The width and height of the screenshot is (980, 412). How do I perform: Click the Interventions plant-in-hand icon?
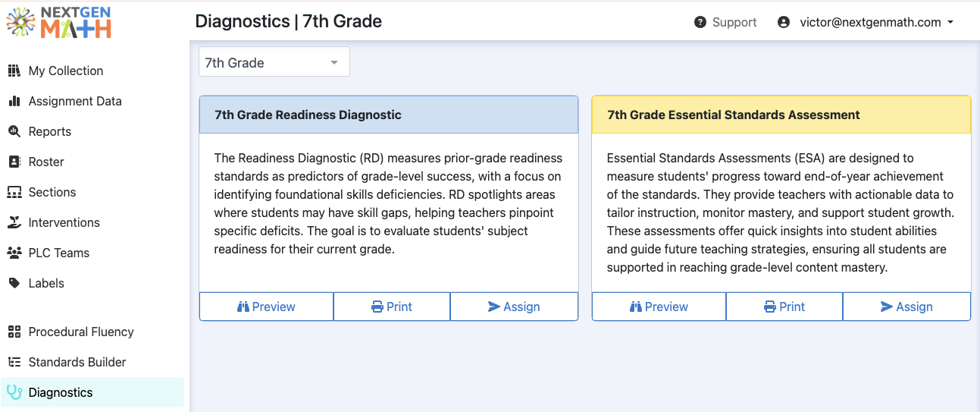pyautogui.click(x=14, y=222)
